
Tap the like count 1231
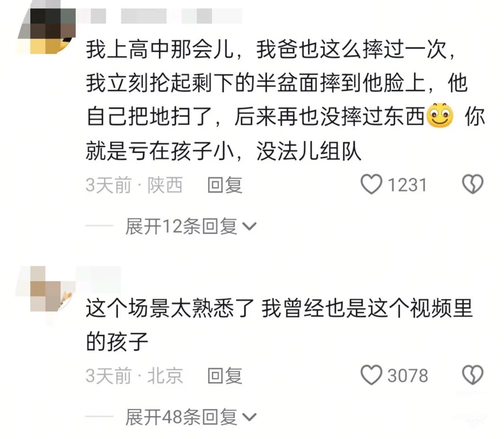(x=407, y=185)
